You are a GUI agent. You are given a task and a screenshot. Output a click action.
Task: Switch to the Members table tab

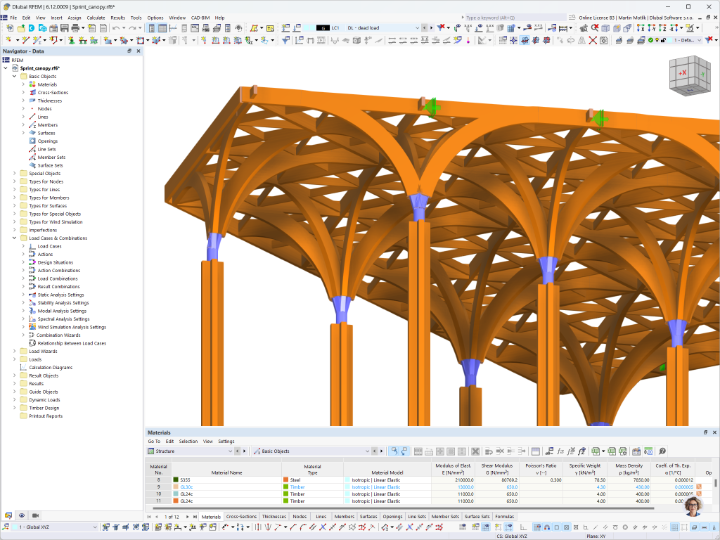tap(344, 516)
